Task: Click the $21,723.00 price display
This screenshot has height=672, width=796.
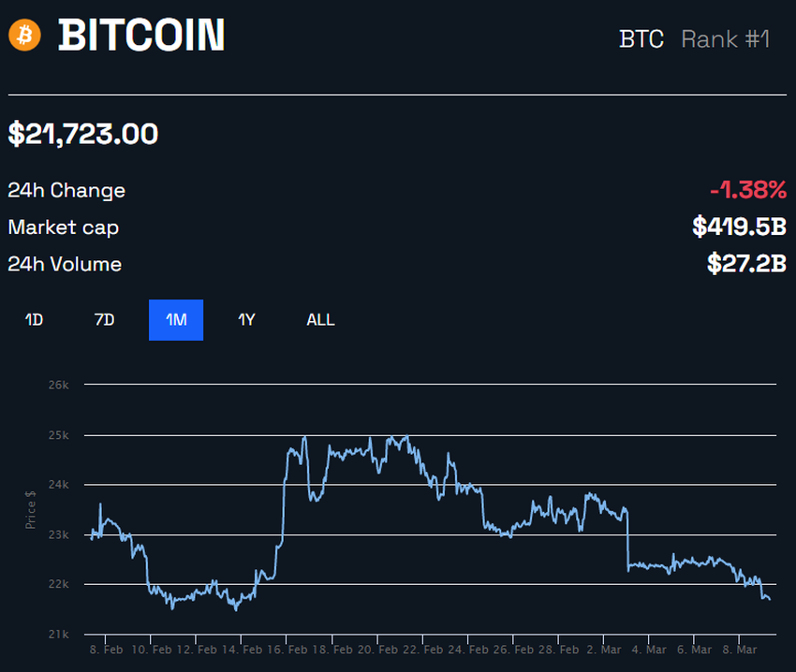Action: tap(81, 134)
